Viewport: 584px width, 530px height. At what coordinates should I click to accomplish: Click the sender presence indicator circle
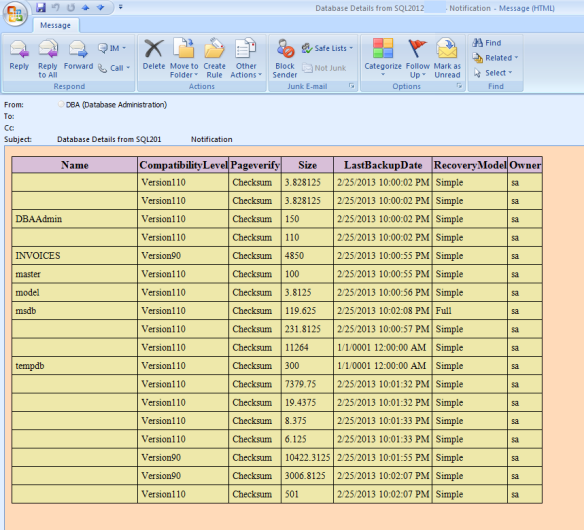click(61, 104)
